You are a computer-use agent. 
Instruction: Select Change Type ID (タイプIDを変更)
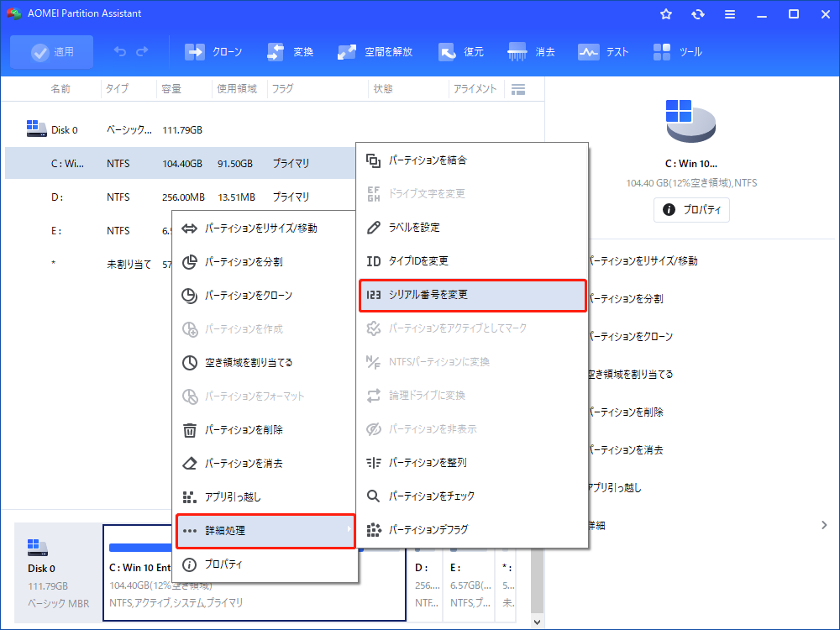[472, 261]
